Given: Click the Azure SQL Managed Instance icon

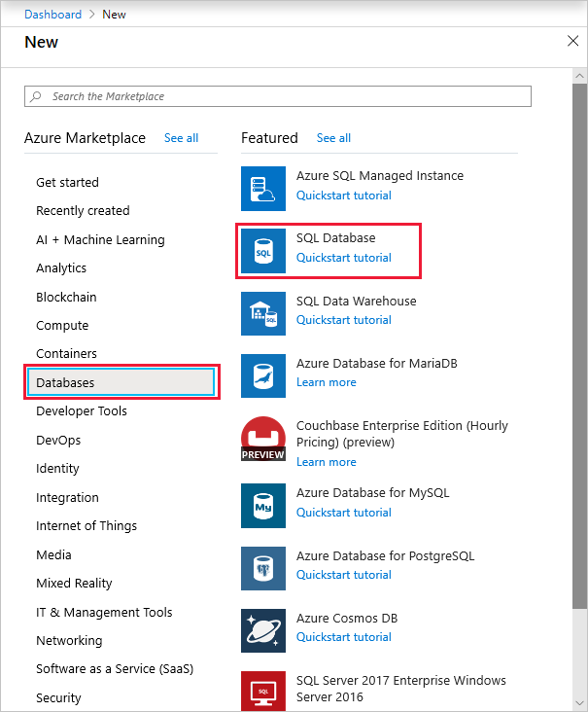Looking at the screenshot, I should (263, 189).
